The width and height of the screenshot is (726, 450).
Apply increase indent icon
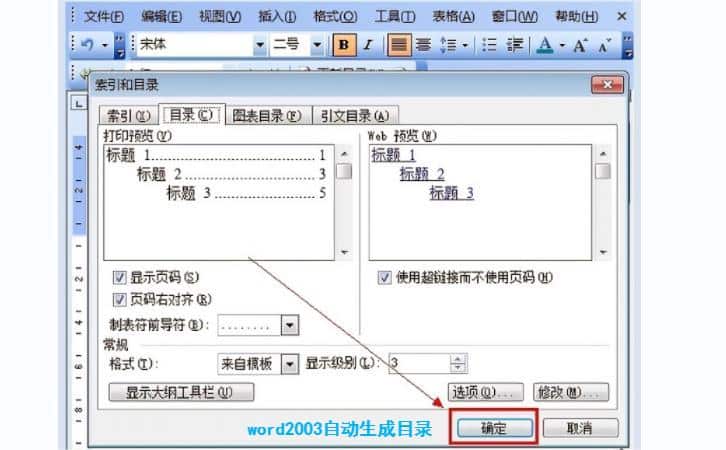click(514, 45)
